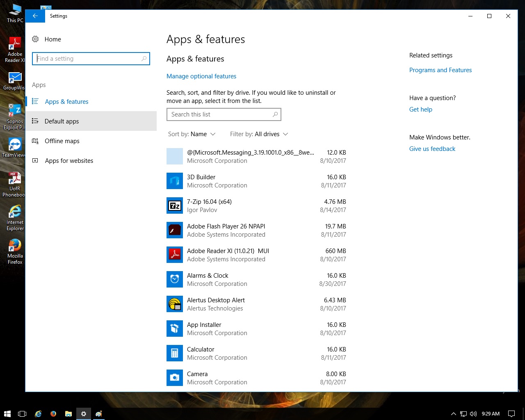Click the Get help link
525x420 pixels.
tap(421, 110)
